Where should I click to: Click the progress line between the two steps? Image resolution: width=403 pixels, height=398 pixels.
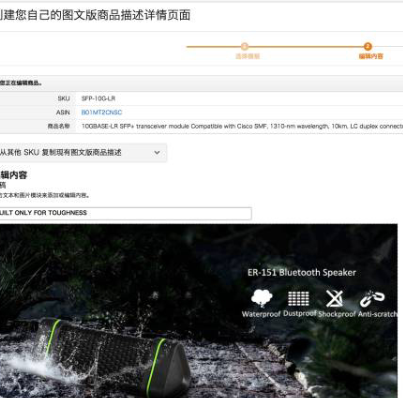coord(306,47)
